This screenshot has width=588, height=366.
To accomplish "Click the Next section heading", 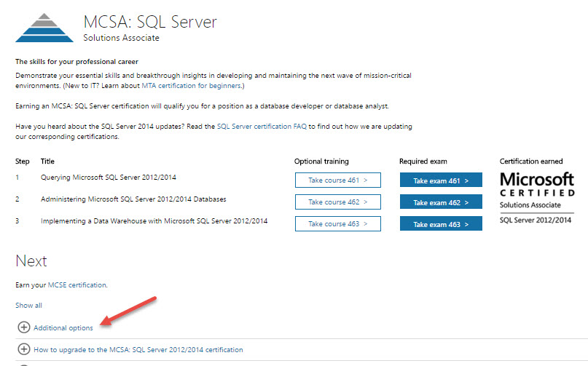I will (31, 260).
